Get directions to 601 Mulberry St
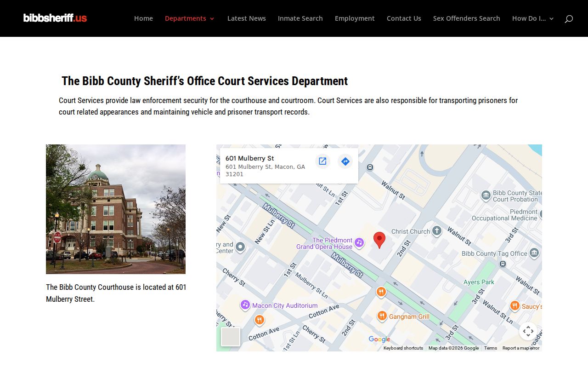This screenshot has height=368, width=588. (x=345, y=161)
